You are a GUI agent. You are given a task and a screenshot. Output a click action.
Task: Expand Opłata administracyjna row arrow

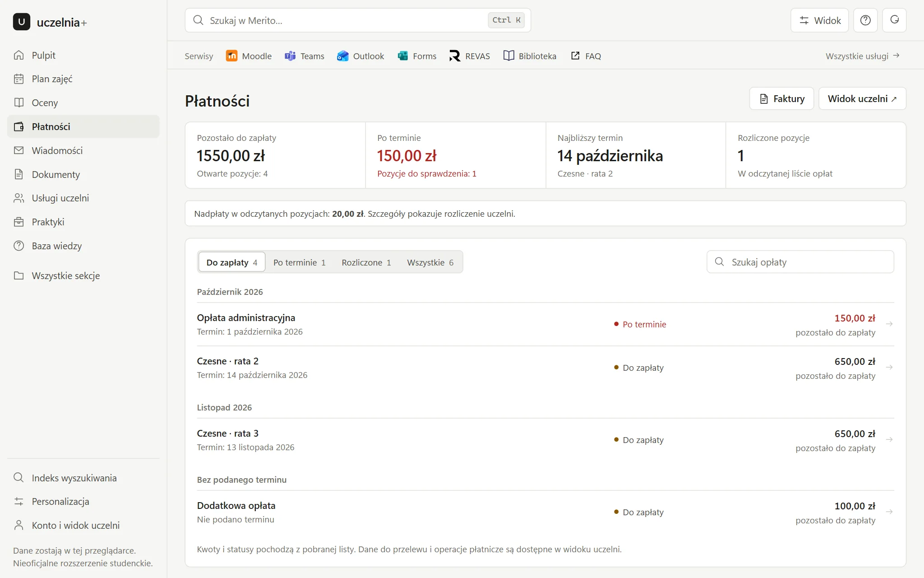click(889, 324)
